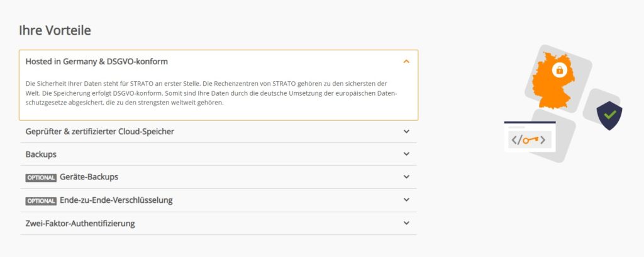644x257 pixels.
Task: Click the Geräte-Backups title text
Action: [89, 177]
